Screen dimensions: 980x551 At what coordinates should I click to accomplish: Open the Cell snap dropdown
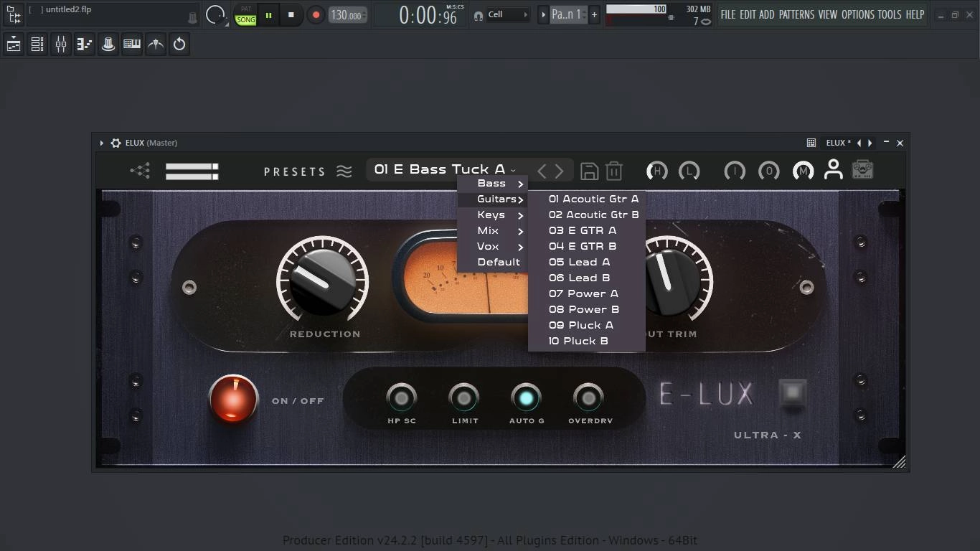[x=508, y=14]
